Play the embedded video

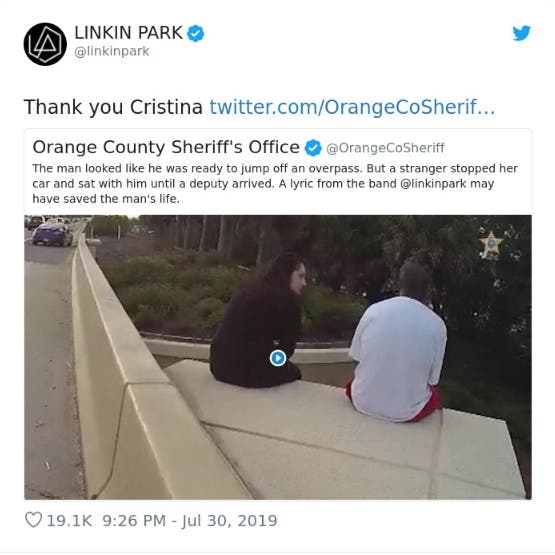coord(278,358)
